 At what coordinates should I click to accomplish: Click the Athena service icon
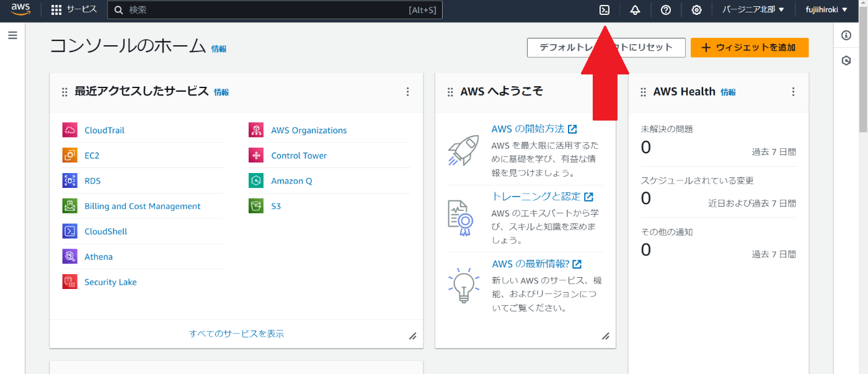click(69, 257)
